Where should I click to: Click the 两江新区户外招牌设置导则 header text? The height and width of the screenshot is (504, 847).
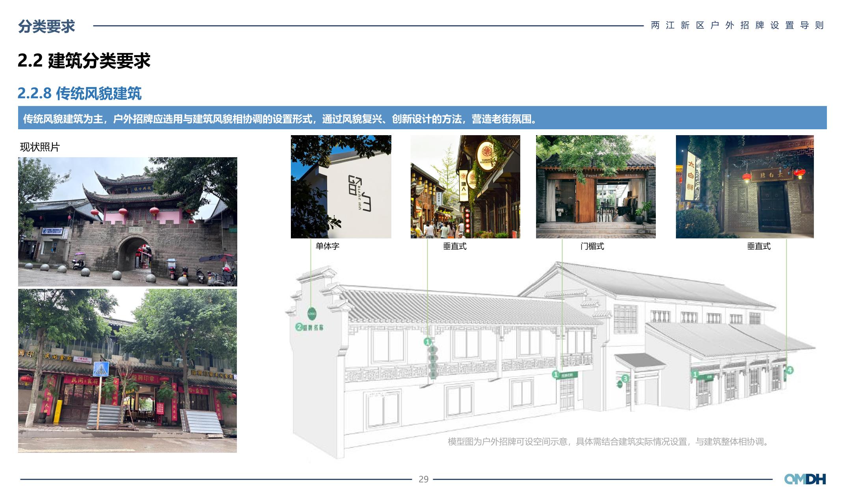pyautogui.click(x=737, y=26)
